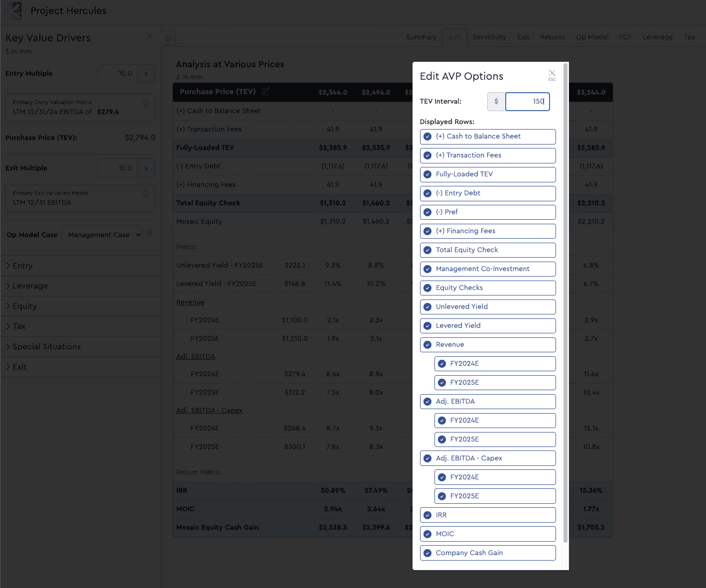The height and width of the screenshot is (588, 706).
Task: Click the Revenue underlined heading
Action: click(x=190, y=302)
